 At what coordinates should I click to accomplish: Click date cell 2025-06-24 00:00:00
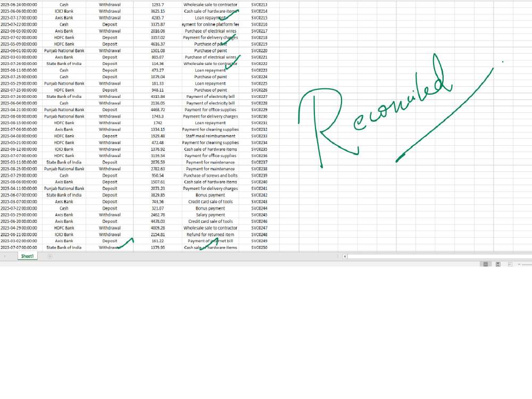pyautogui.click(x=21, y=5)
